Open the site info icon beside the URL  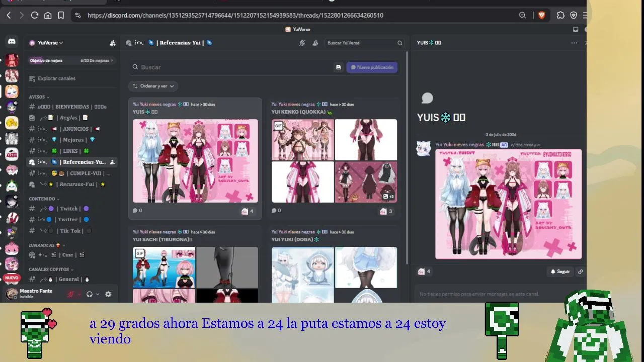click(x=77, y=16)
